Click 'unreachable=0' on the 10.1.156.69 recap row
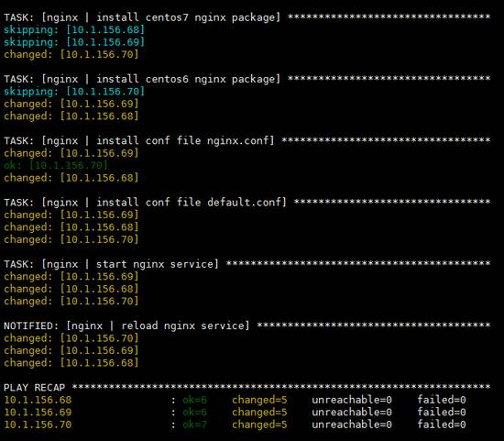Screen dimensions: 504x441 pyautogui.click(x=352, y=413)
